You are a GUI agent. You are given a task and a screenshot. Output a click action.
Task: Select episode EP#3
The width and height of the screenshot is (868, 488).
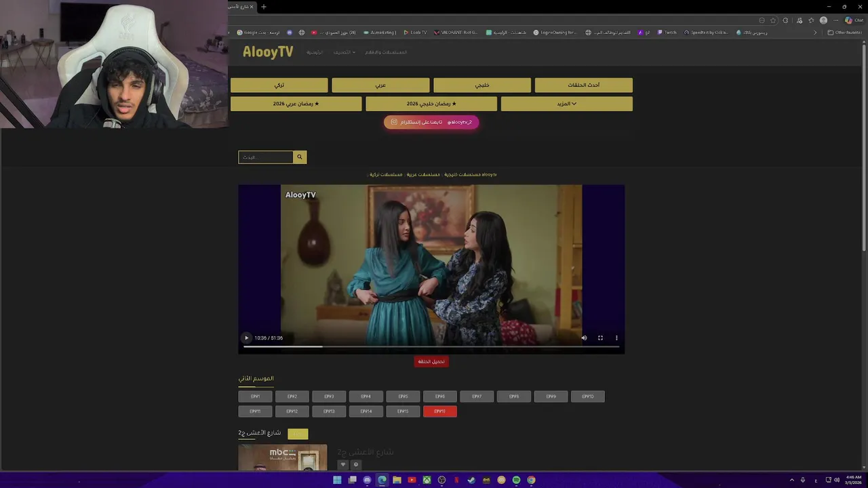coord(329,396)
